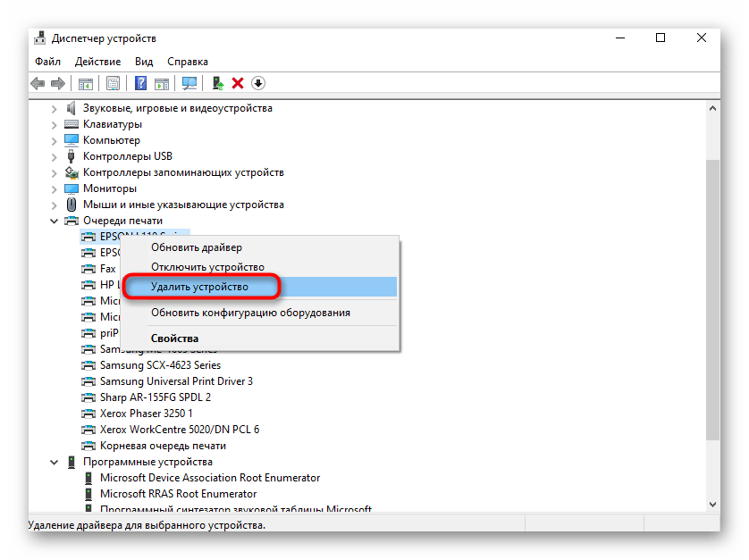Select Корневая очередь печати entry

click(x=163, y=446)
